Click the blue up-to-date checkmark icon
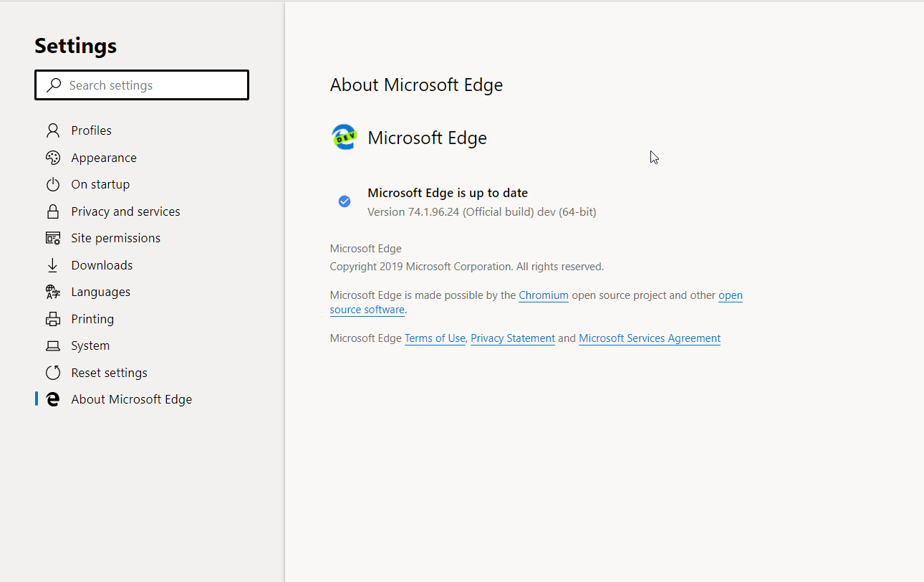Viewport: 924px width, 582px height. pyautogui.click(x=345, y=201)
